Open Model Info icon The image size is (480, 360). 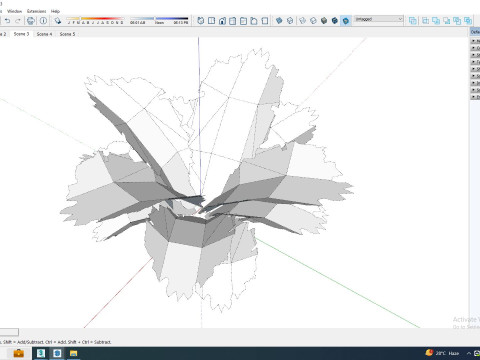pyautogui.click(x=43, y=21)
